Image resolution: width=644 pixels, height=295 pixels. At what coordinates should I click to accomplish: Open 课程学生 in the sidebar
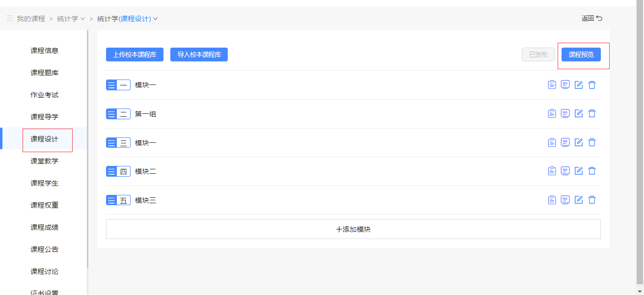[44, 183]
